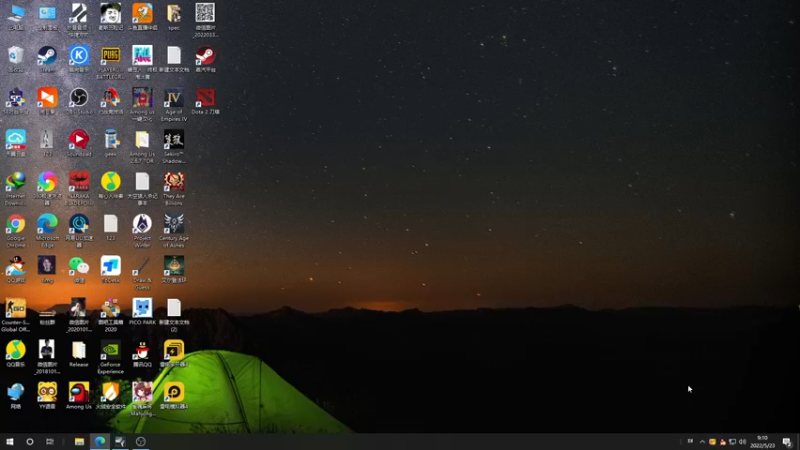The width and height of the screenshot is (800, 450).
Task: Launch the PUBG Battlegrounds shortcut
Action: pos(110,56)
